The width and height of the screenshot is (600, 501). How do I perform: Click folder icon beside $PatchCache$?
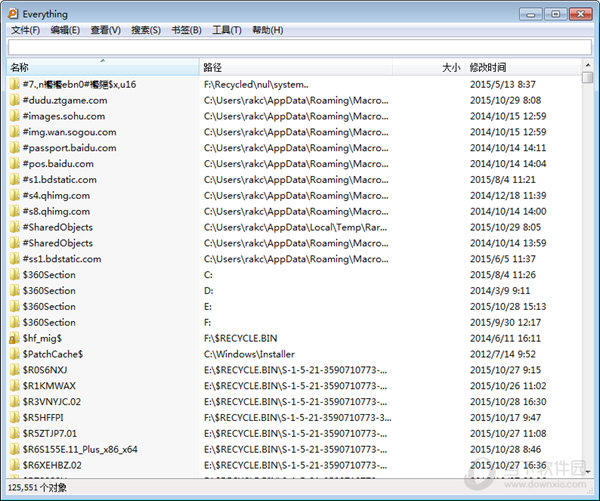(14, 354)
